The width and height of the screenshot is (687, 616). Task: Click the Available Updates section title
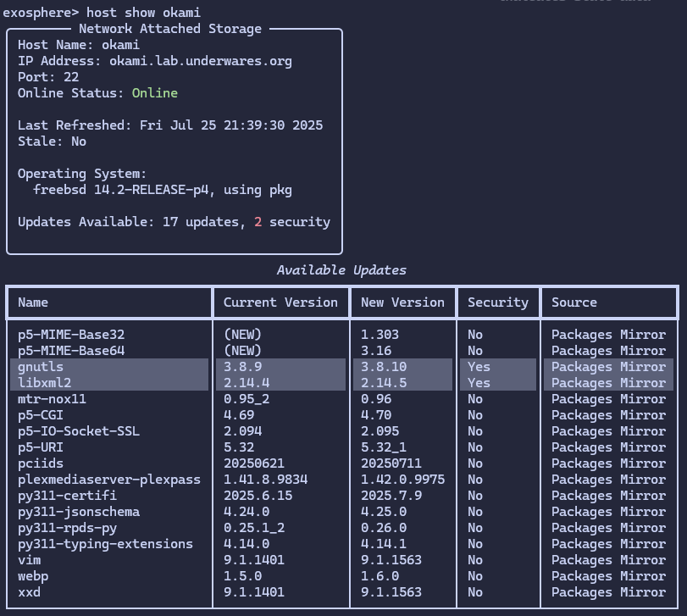[x=342, y=269]
